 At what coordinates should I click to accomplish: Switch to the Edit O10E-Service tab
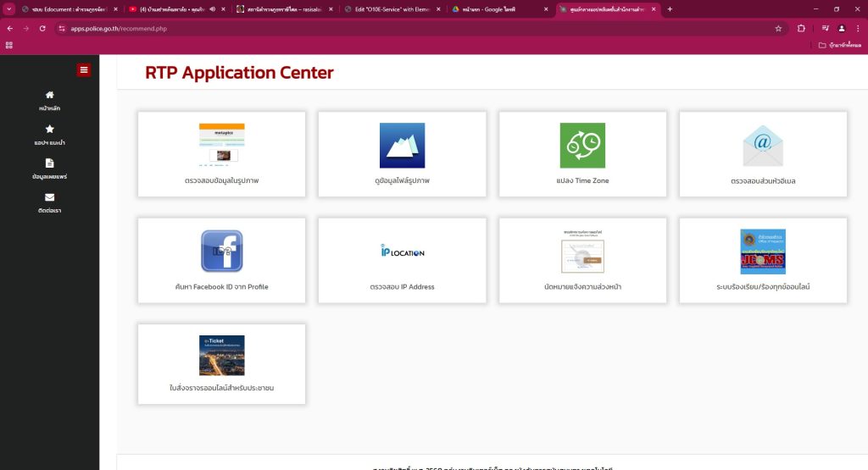coord(386,8)
